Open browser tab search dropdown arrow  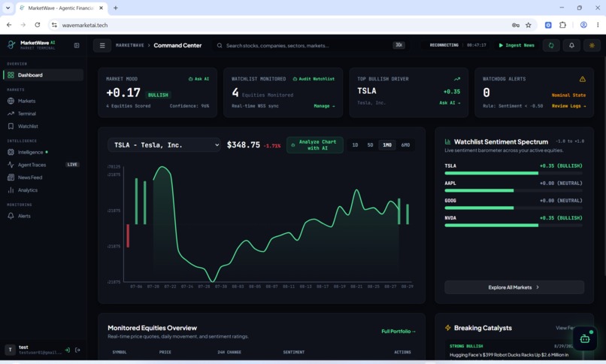point(8,8)
